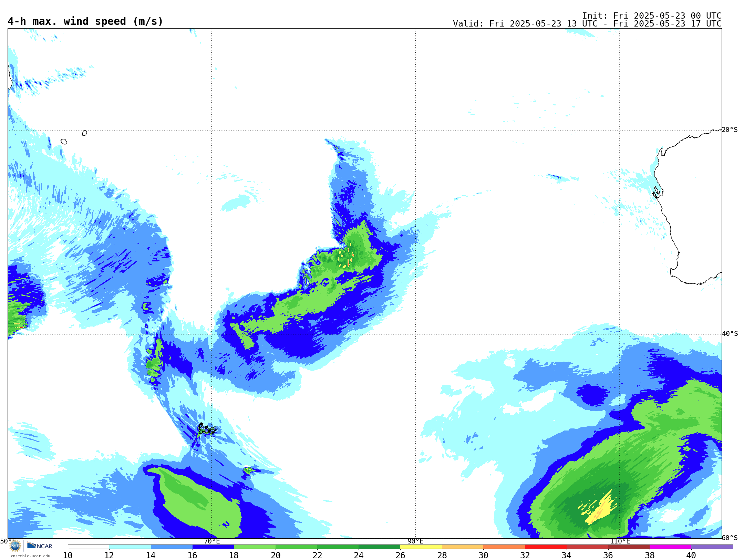Select the bright red 32–34 colorbar swatch
744x560 pixels.
tap(546, 547)
